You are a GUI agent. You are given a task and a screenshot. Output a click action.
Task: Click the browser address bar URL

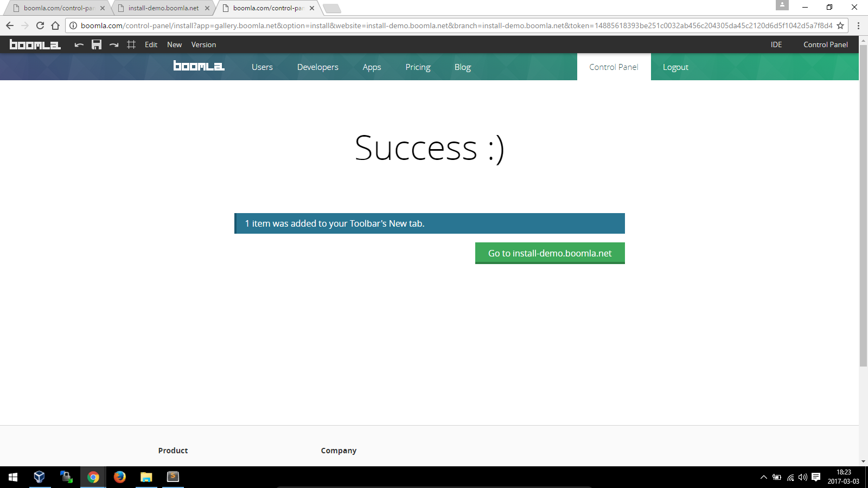pyautogui.click(x=456, y=25)
